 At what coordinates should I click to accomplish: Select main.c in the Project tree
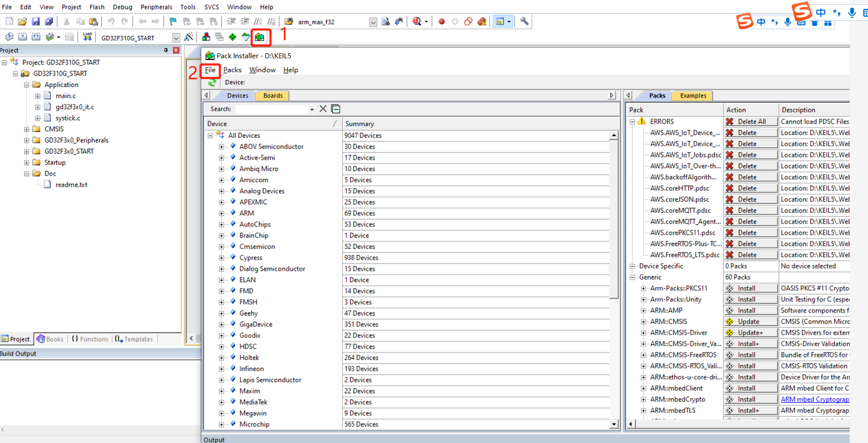pos(66,95)
